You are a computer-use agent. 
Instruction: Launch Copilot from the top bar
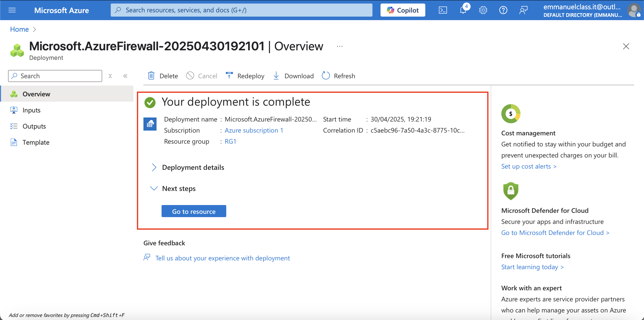[x=403, y=10]
